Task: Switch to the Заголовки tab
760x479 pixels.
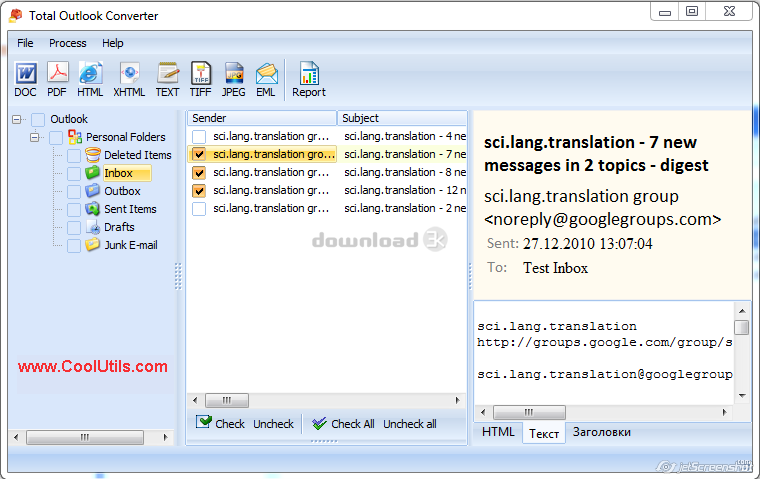Action: coord(602,431)
